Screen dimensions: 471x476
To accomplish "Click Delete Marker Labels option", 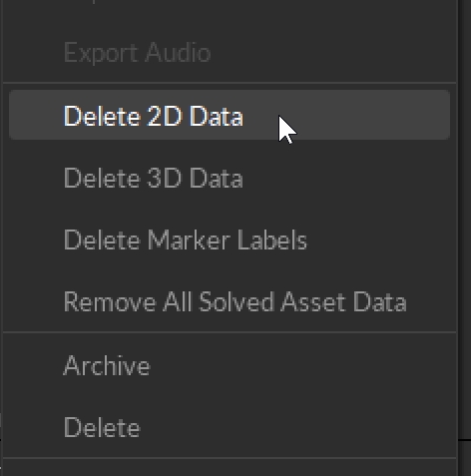I will coord(230,239).
